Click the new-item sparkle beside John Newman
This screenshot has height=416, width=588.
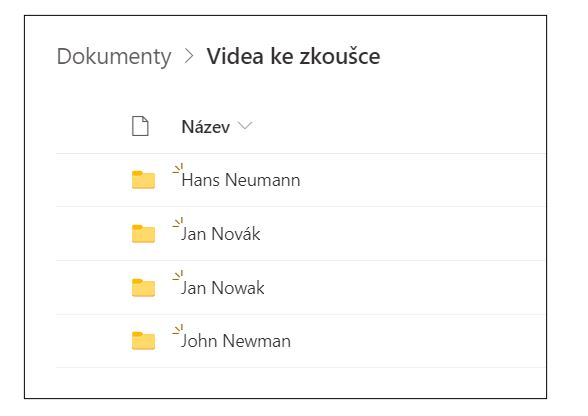click(178, 330)
